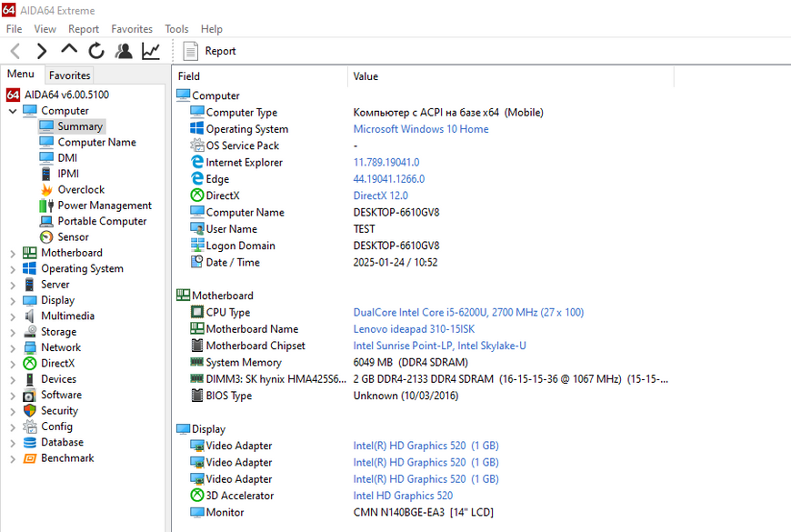
Task: Click the Power Management battery icon
Action: [x=46, y=206]
